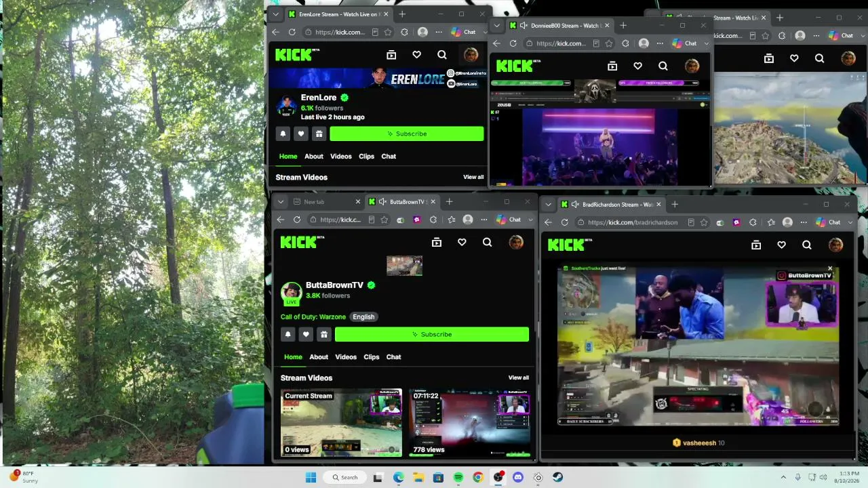Mute the DonnieeB00 Stream tab audio
Viewport: 868px width, 488px height.
point(524,26)
